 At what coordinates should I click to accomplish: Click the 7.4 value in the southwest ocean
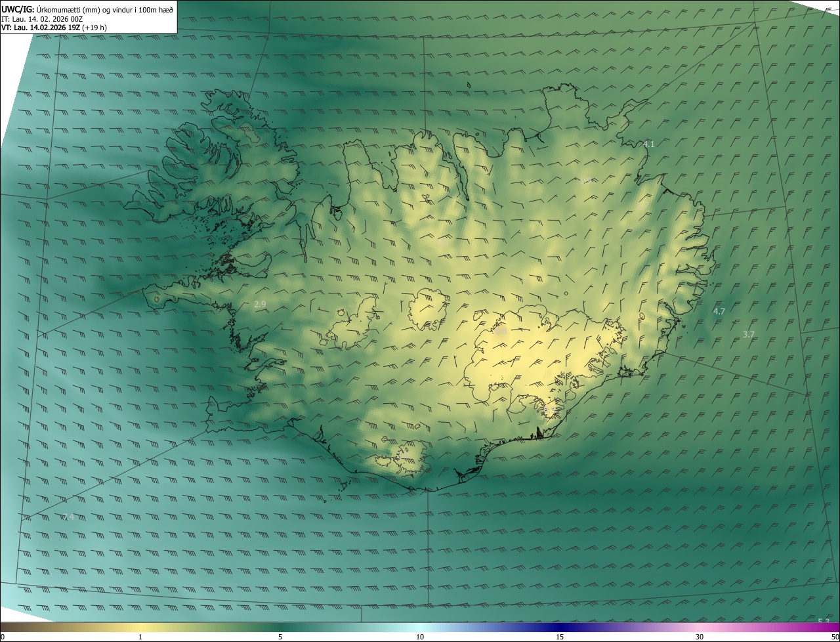[x=68, y=517]
